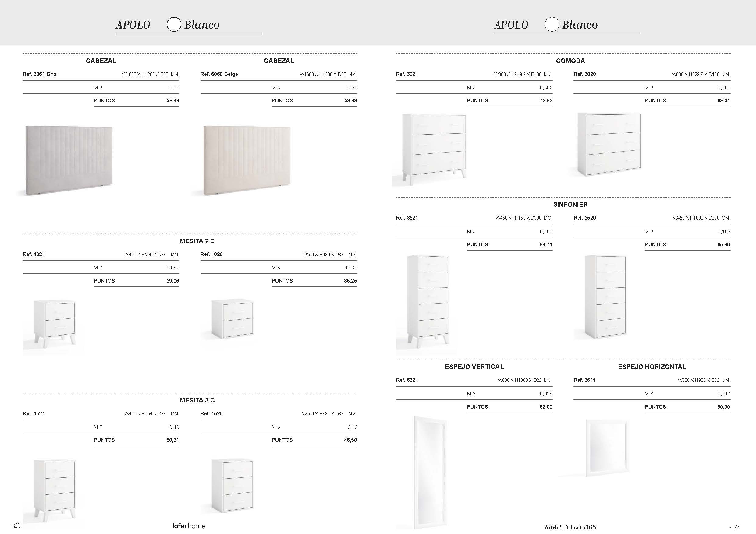Click the text Ref. 6061 Gris
This screenshot has height=534, width=756.
pos(40,74)
